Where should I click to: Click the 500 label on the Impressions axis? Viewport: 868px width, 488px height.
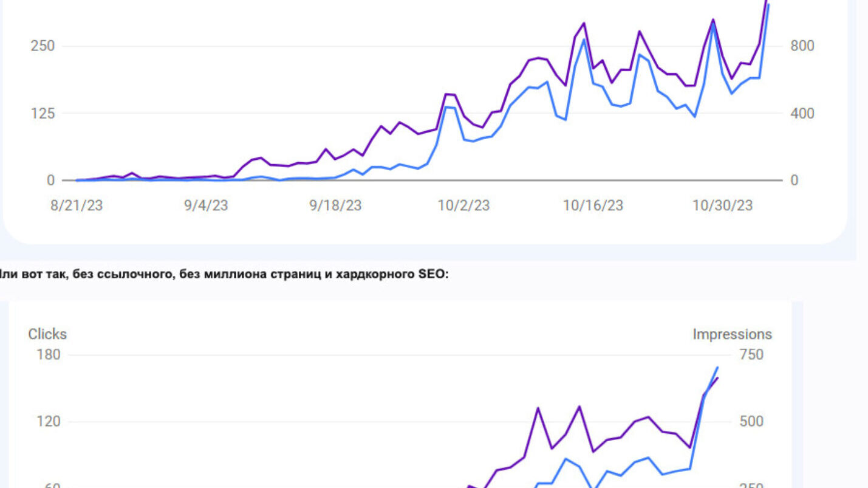pos(751,421)
